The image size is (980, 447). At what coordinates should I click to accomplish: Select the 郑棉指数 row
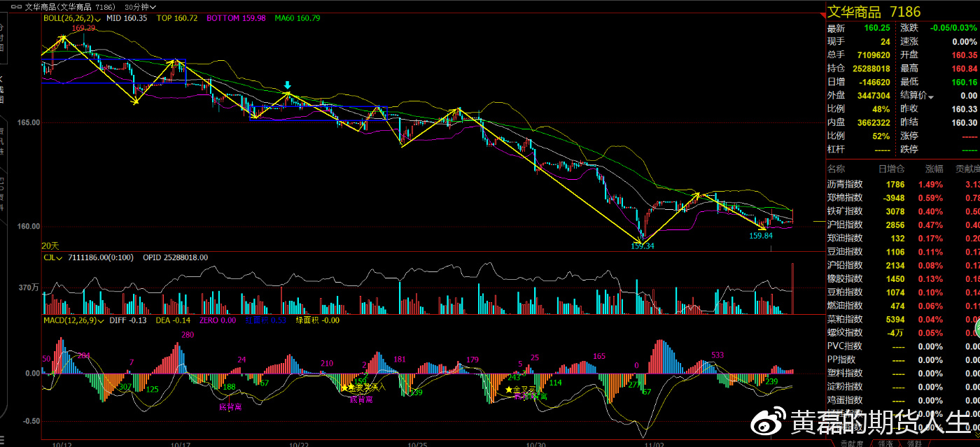click(x=903, y=198)
